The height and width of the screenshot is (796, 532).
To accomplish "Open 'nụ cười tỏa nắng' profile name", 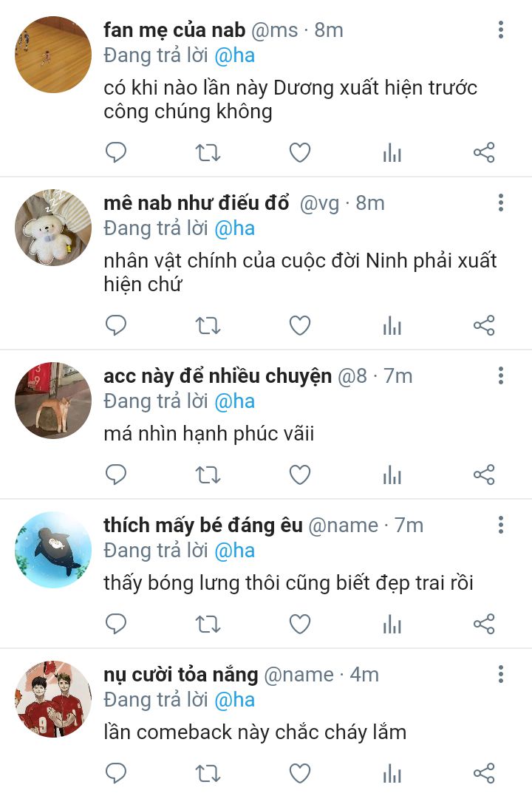I will pyautogui.click(x=181, y=675).
